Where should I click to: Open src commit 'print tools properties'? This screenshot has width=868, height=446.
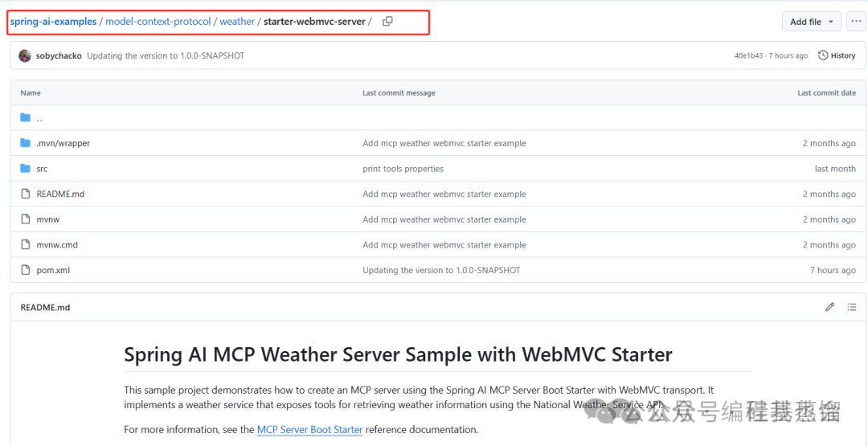click(x=403, y=169)
